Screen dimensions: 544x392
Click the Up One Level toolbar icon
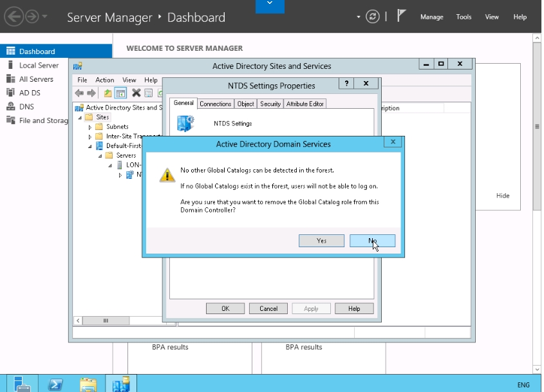click(x=108, y=93)
